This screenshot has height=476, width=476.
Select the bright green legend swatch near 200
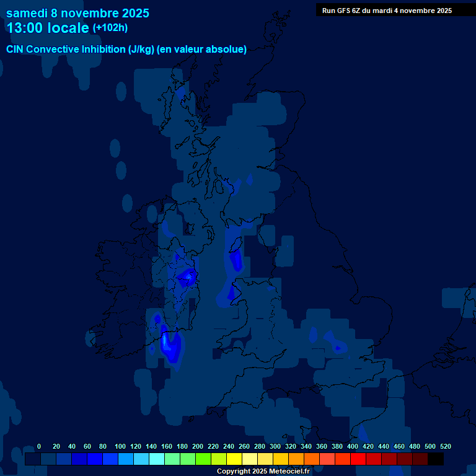pyautogui.click(x=203, y=459)
